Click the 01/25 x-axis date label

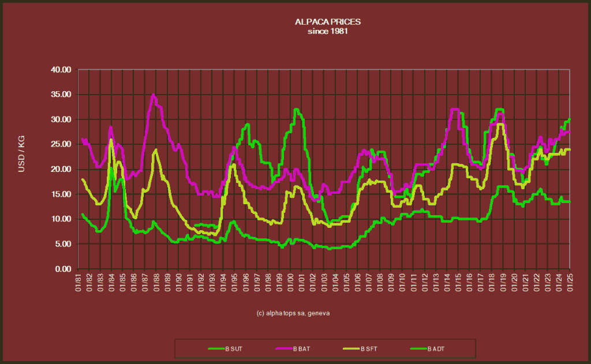[570, 283]
